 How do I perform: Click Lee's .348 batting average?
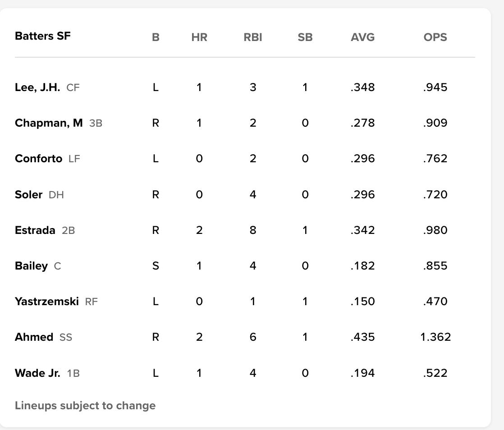362,87
